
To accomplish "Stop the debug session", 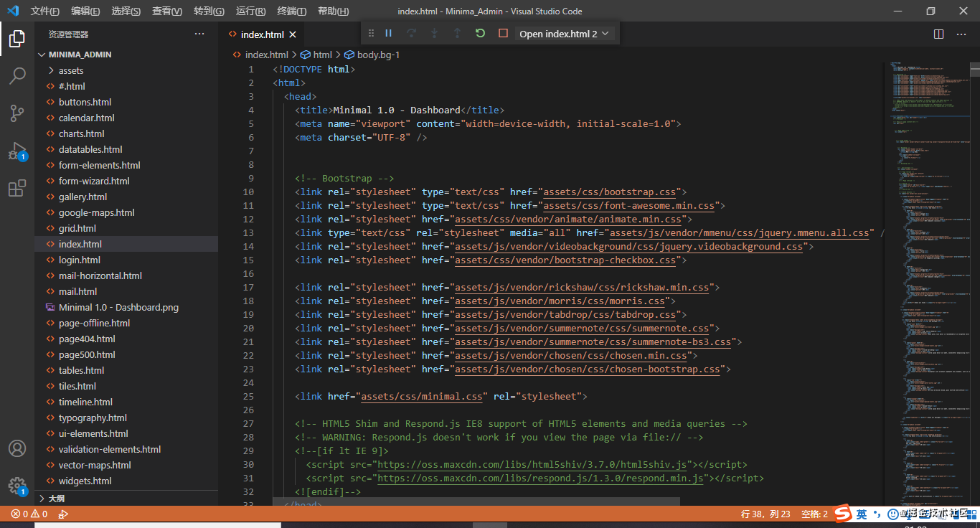I will point(503,33).
